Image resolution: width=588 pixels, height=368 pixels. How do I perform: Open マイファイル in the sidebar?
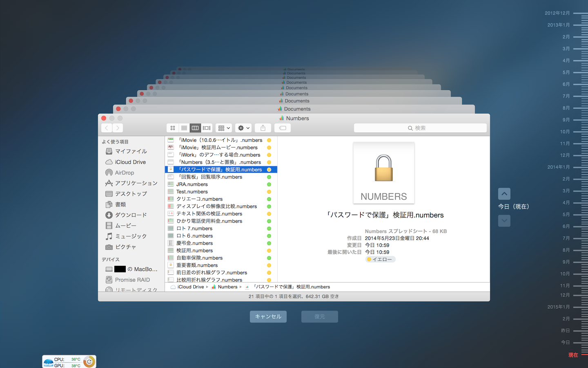pyautogui.click(x=131, y=151)
